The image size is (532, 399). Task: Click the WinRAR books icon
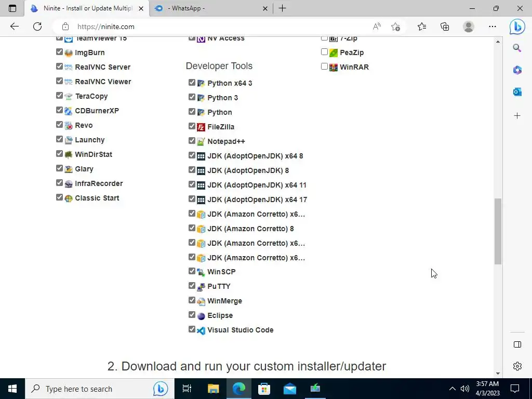tap(334, 67)
